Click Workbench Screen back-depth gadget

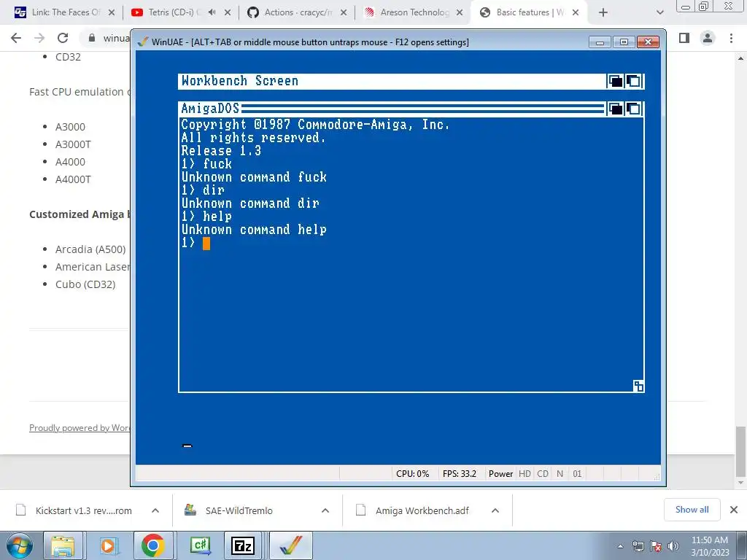click(x=615, y=81)
